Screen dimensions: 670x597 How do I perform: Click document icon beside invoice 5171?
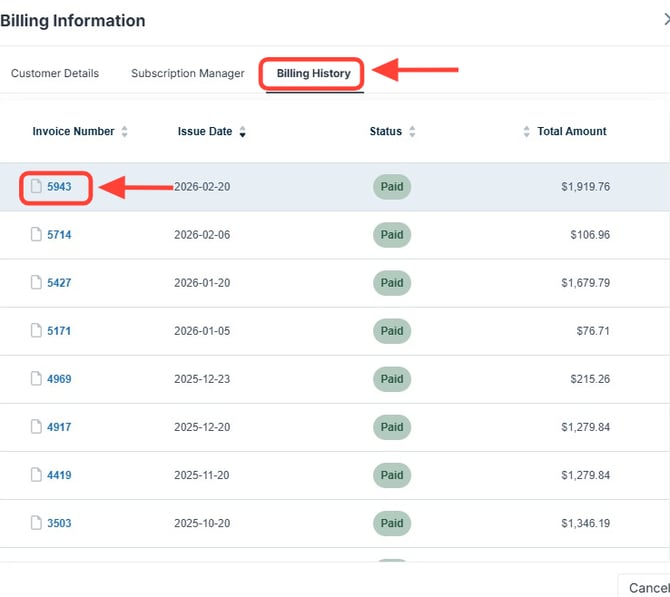(x=36, y=330)
